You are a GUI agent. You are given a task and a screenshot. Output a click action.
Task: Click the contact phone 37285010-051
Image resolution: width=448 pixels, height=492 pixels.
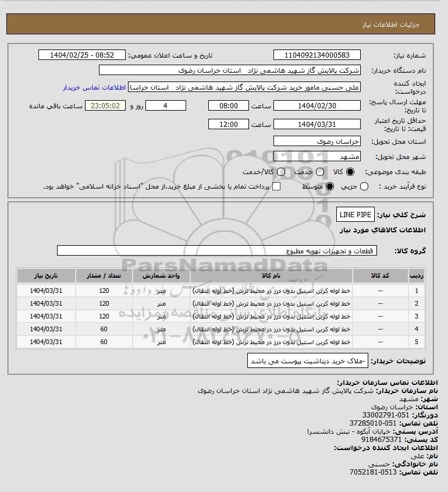point(373,423)
